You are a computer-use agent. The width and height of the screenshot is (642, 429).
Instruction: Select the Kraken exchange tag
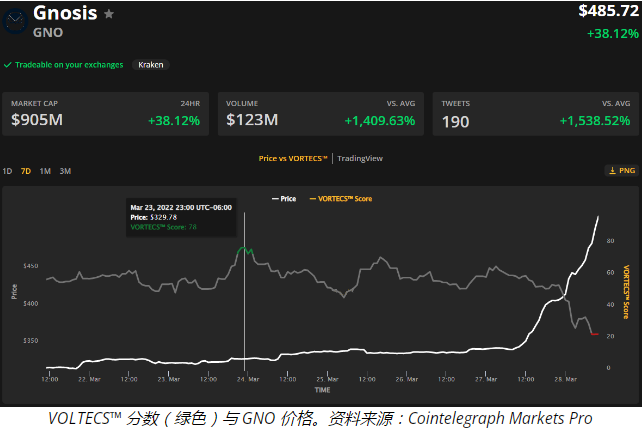(x=151, y=65)
